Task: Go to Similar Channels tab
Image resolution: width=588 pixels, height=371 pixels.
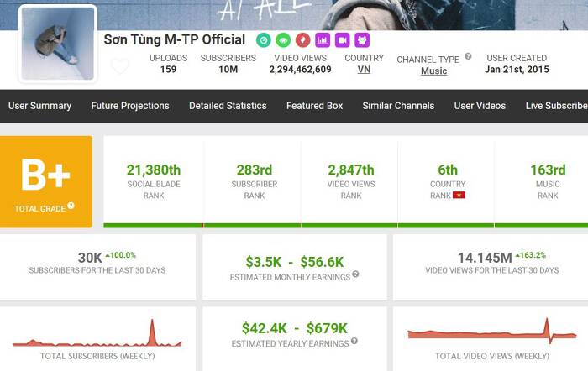Action: pyautogui.click(x=398, y=106)
